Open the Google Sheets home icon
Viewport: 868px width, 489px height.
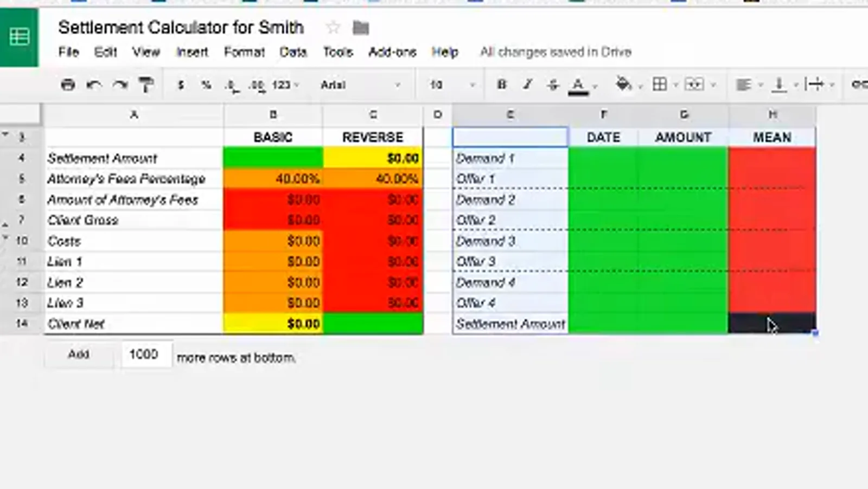tap(19, 37)
